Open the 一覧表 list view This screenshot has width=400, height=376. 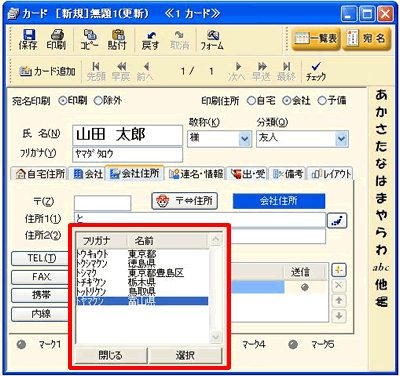[x=316, y=39]
